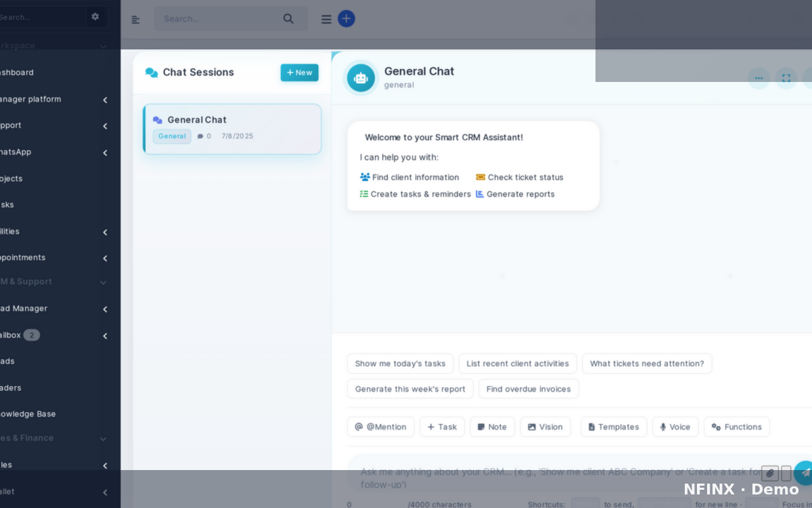The width and height of the screenshot is (812, 508).
Task: Expand the Wallet submenu chevron
Action: point(105,492)
